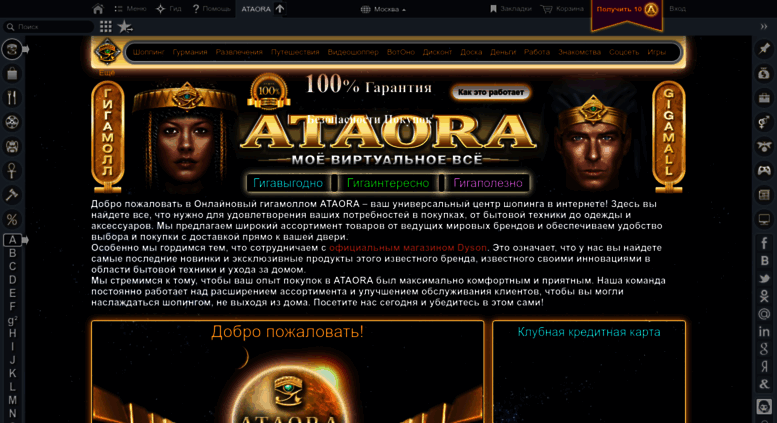Open the apps grid icon near search
777x423 pixels.
106,26
